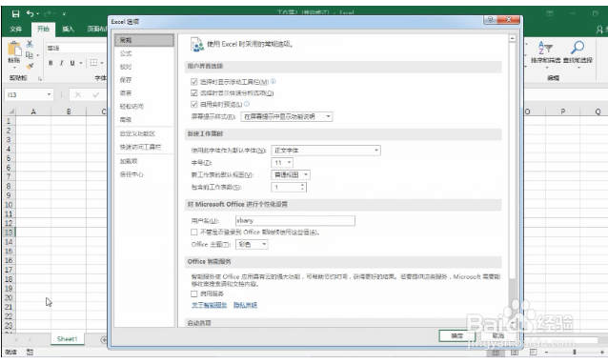The height and width of the screenshot is (364, 608).
Task: Switch to Page Break Preview icon in status bar
Action: coord(533,352)
